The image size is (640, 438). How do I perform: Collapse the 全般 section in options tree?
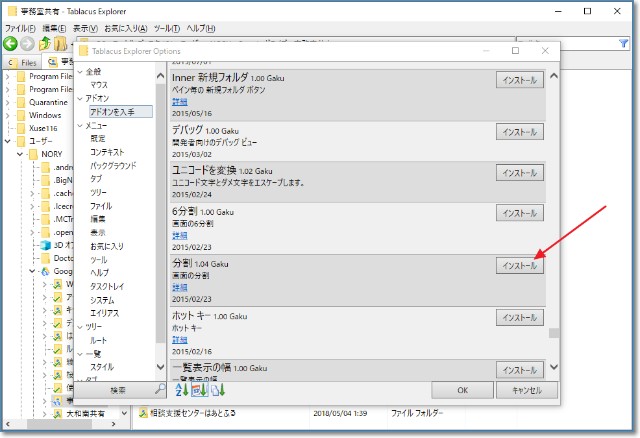coord(79,72)
